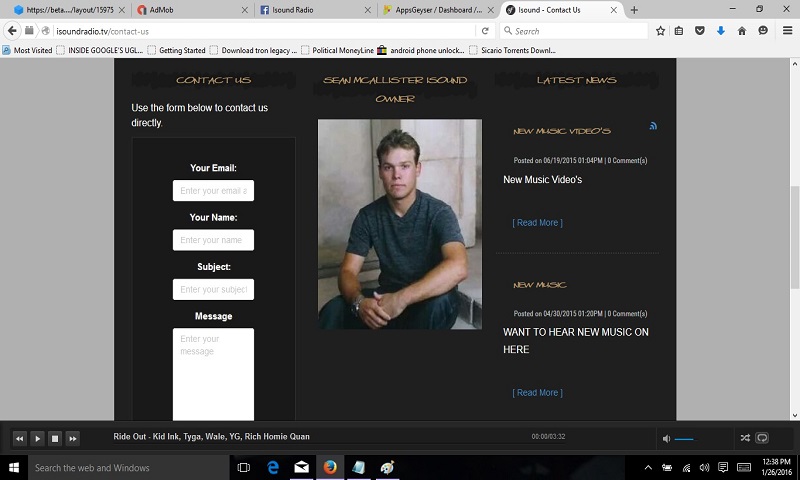This screenshot has height=480, width=800.
Task: Open the android phone unlock bookmark
Action: coord(421,50)
